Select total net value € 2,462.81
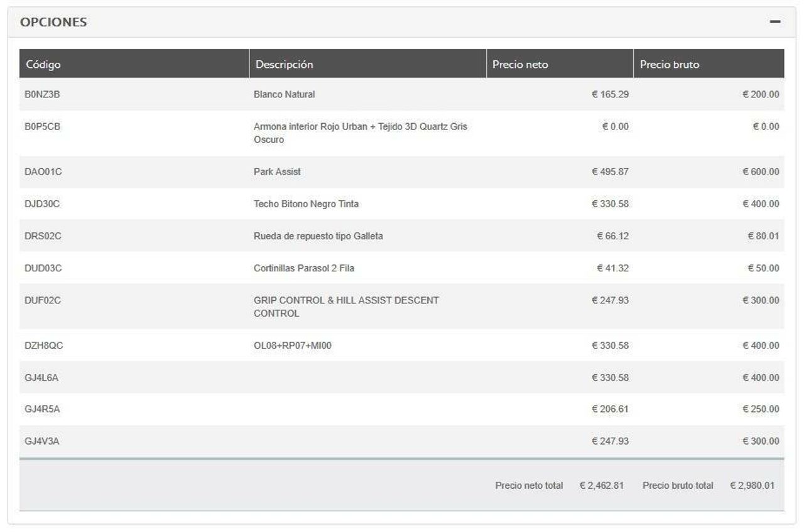 tap(602, 486)
